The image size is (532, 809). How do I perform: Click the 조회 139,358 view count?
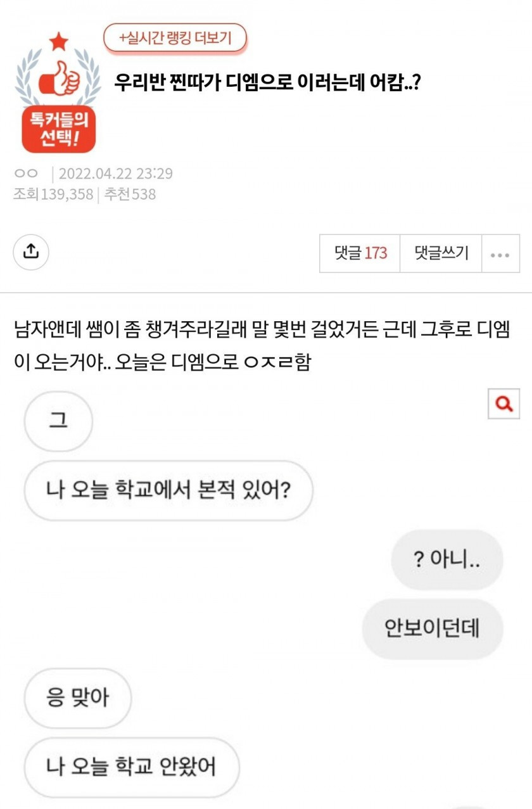53,194
